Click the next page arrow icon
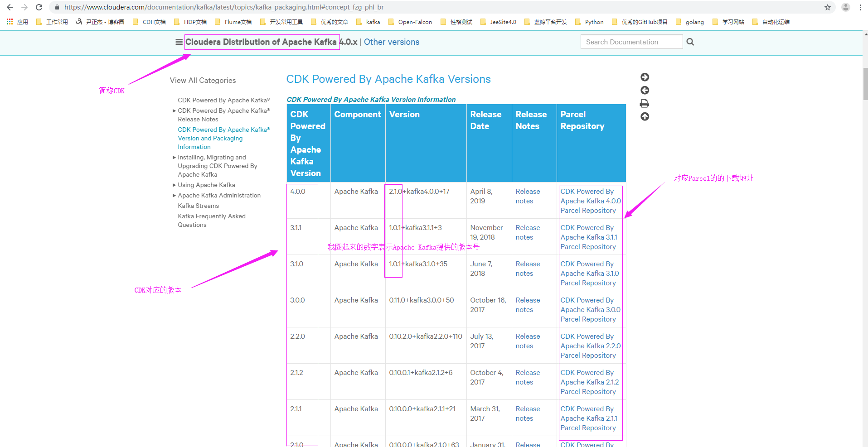The image size is (868, 447). pos(645,77)
